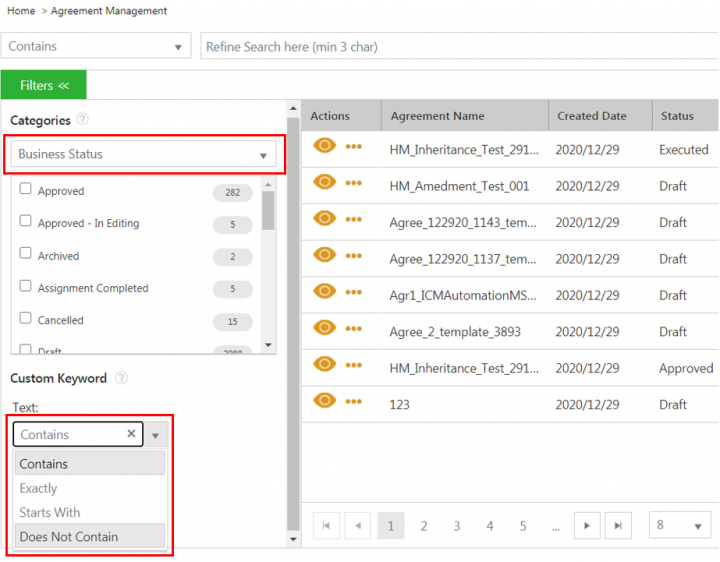Open more actions for Agr1_ICMAutomationMS
Viewport: 720px width, 562px height.
[354, 292]
